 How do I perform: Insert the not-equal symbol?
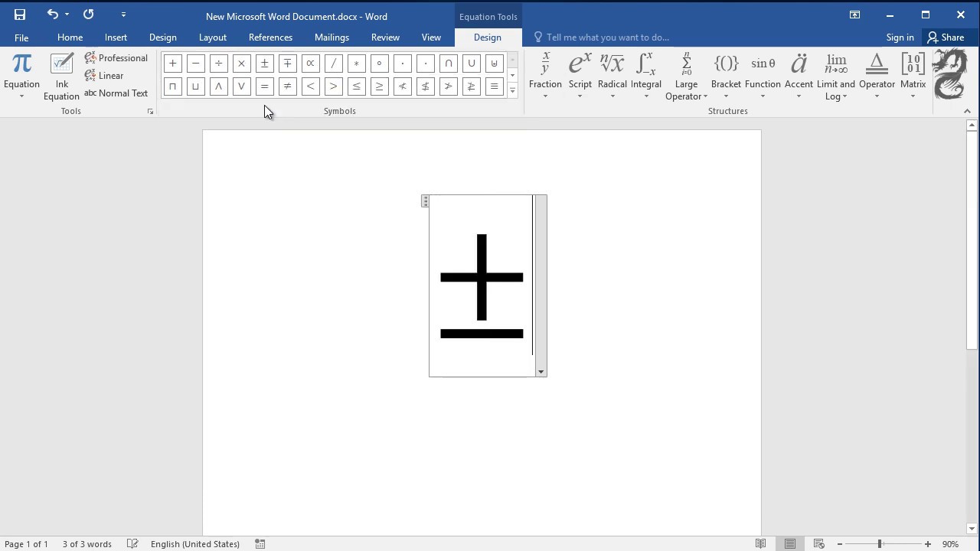[288, 86]
